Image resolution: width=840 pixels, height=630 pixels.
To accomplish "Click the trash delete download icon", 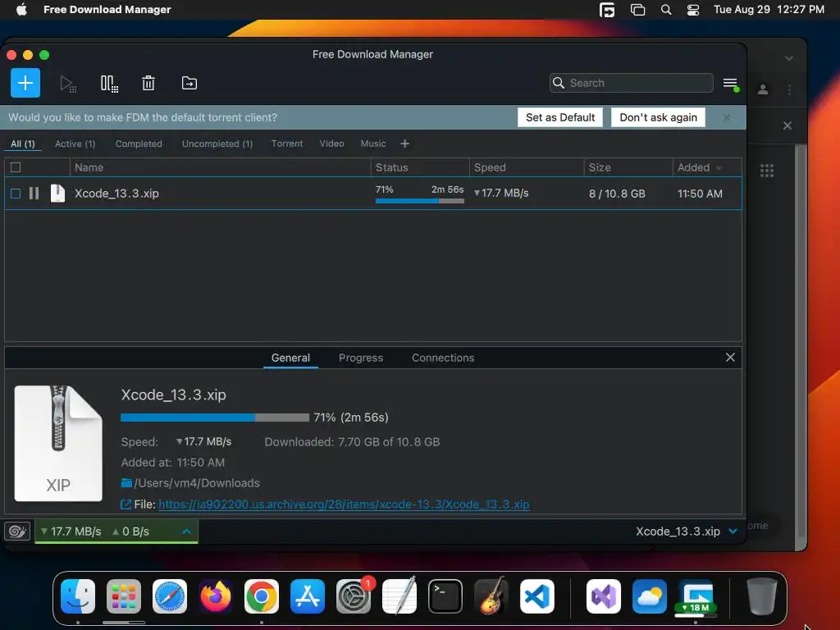I will click(x=148, y=83).
